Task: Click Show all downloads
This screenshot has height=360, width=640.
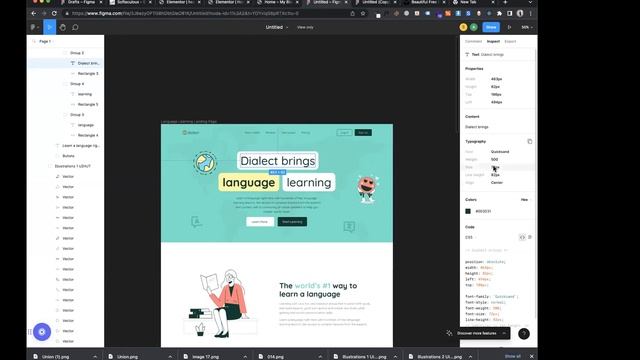Action: tap(513, 356)
